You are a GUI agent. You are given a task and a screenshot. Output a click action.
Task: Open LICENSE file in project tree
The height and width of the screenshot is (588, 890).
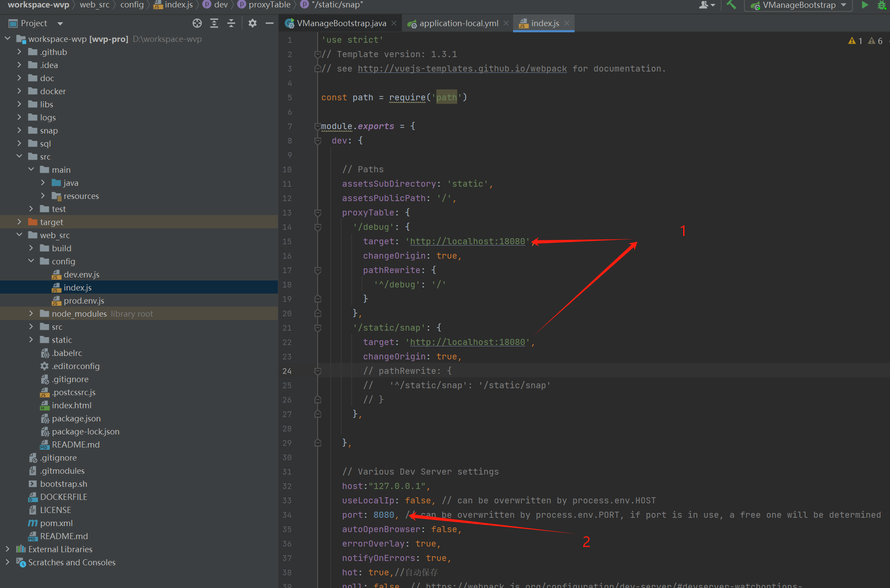coord(55,510)
